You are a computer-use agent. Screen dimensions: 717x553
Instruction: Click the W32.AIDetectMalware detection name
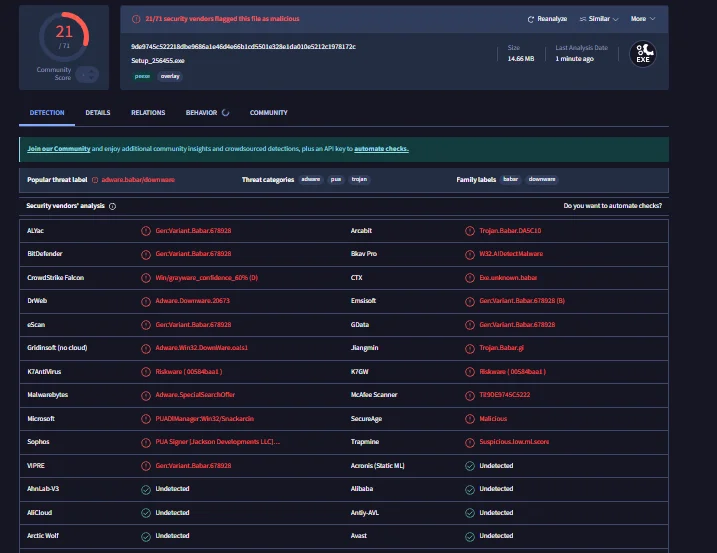[x=511, y=253]
